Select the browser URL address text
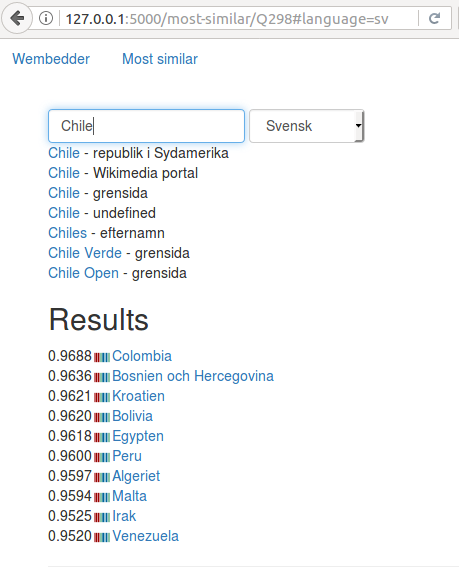The image size is (459, 567). coord(227,18)
